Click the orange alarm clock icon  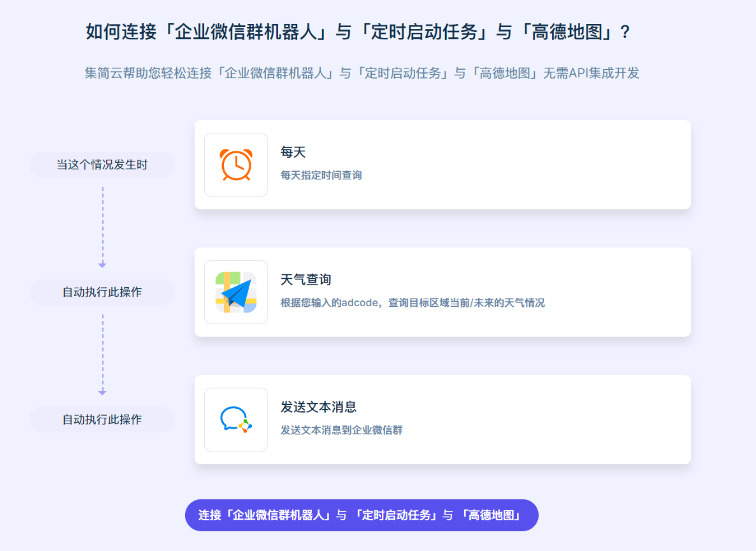236,165
